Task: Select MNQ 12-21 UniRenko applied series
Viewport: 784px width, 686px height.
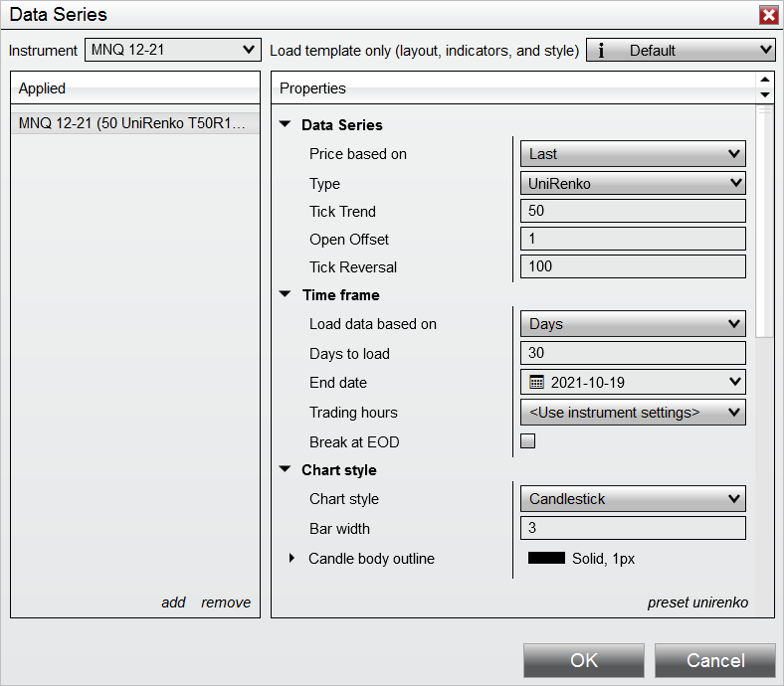Action: click(x=135, y=123)
